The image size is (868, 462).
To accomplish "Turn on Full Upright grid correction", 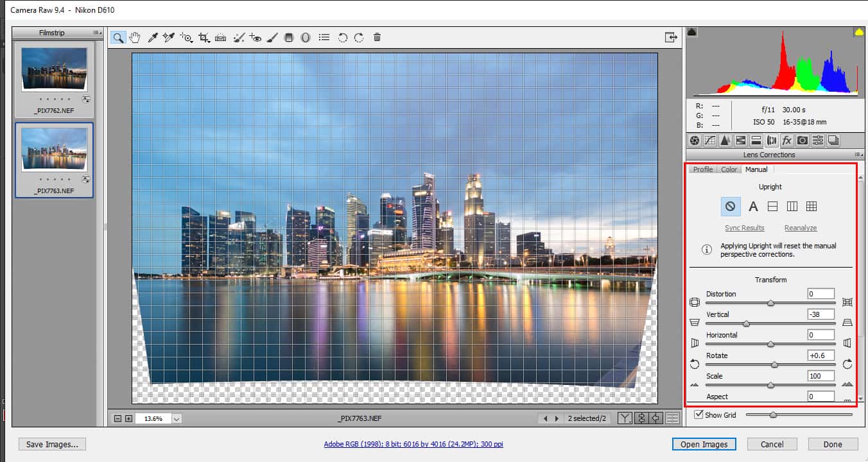I will click(812, 207).
